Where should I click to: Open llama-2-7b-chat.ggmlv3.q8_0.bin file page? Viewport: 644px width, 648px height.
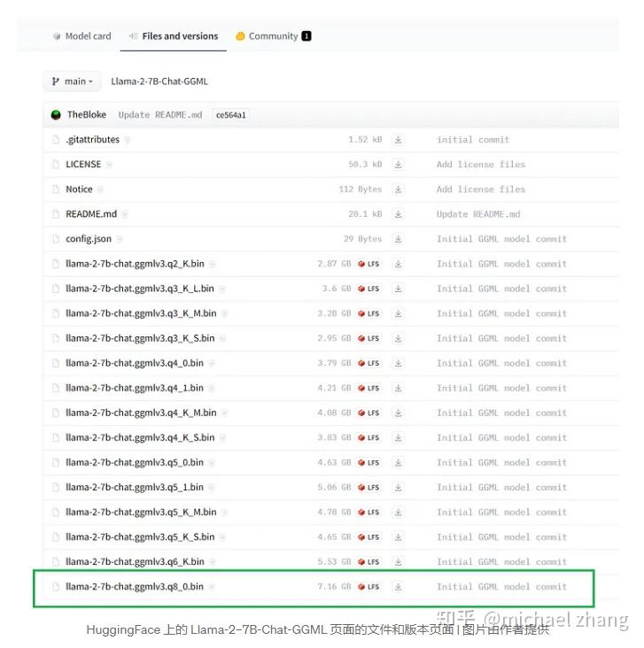135,586
